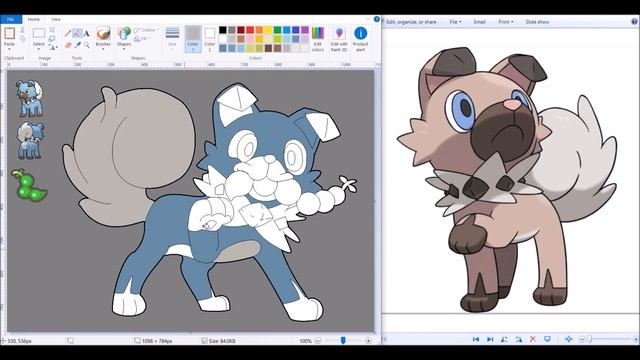The image size is (640, 360).
Task: Switch to the Home ribbon tab
Action: click(x=34, y=19)
